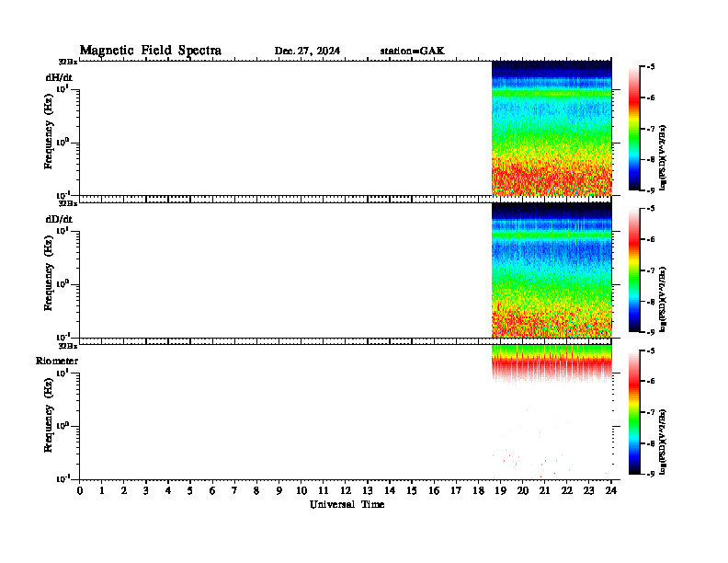728x563 pixels.
Task: Click hour "12" on the time axis
Action: [x=346, y=490]
